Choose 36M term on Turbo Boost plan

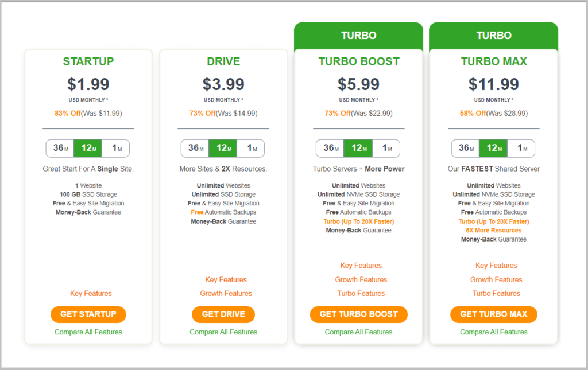(x=330, y=148)
